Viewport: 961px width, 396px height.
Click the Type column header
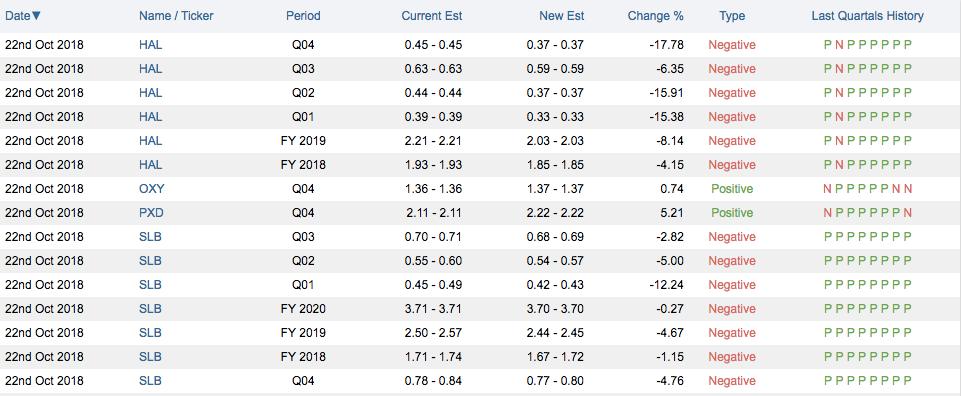point(732,16)
